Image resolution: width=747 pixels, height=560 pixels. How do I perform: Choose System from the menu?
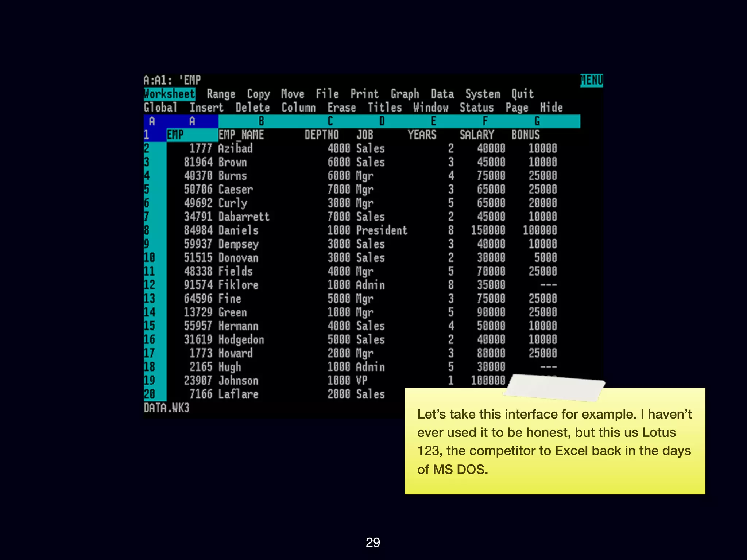click(483, 94)
